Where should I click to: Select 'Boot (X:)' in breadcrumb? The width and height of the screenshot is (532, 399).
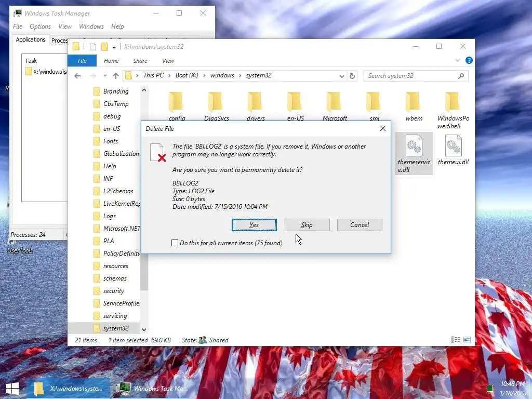click(x=187, y=75)
